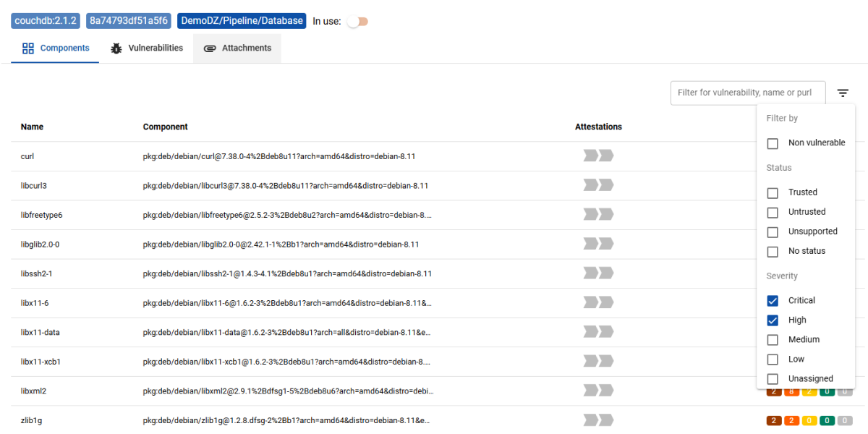Click the libglib2.0-0@2.42.1 purl text
868x434 pixels.
(281, 244)
